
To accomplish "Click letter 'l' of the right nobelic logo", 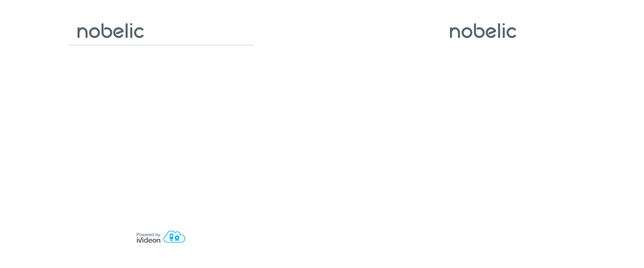I will tap(499, 31).
